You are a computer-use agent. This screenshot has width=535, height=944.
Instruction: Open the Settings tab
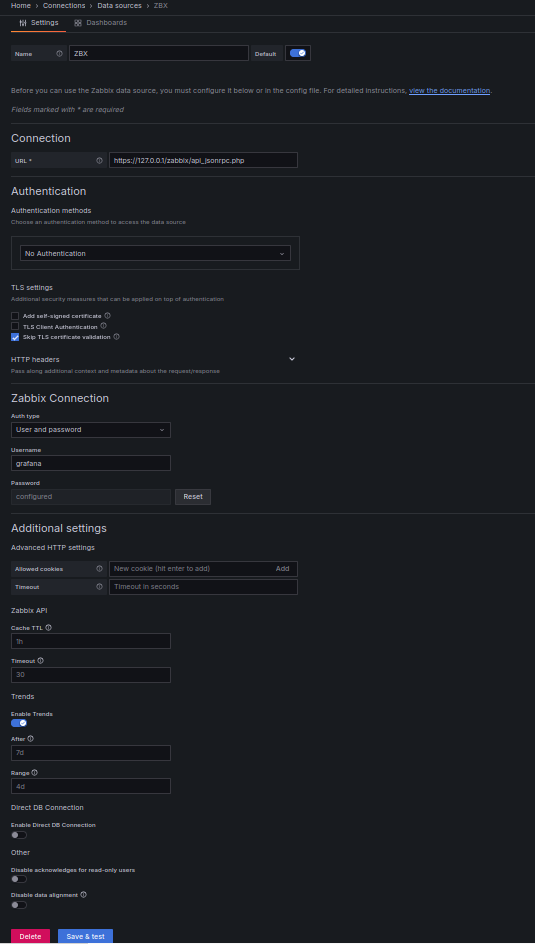click(x=39, y=23)
